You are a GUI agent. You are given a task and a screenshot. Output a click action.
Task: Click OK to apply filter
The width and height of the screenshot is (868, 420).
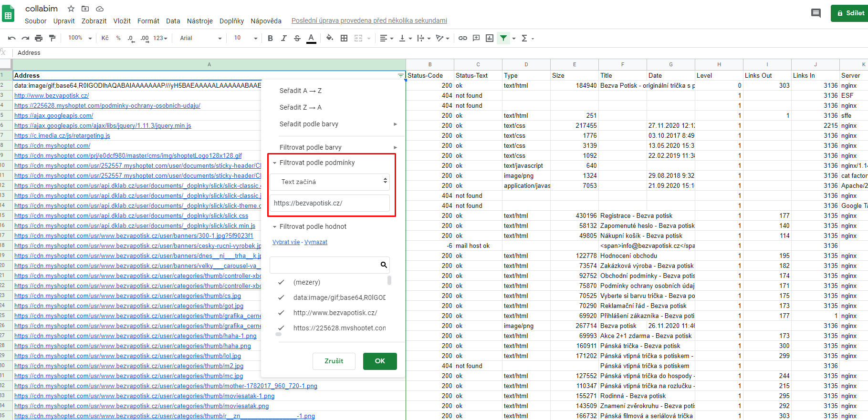pyautogui.click(x=380, y=361)
